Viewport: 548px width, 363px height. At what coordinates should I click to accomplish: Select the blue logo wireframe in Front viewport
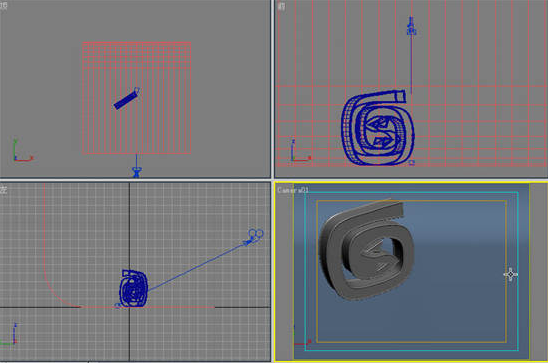(x=377, y=128)
